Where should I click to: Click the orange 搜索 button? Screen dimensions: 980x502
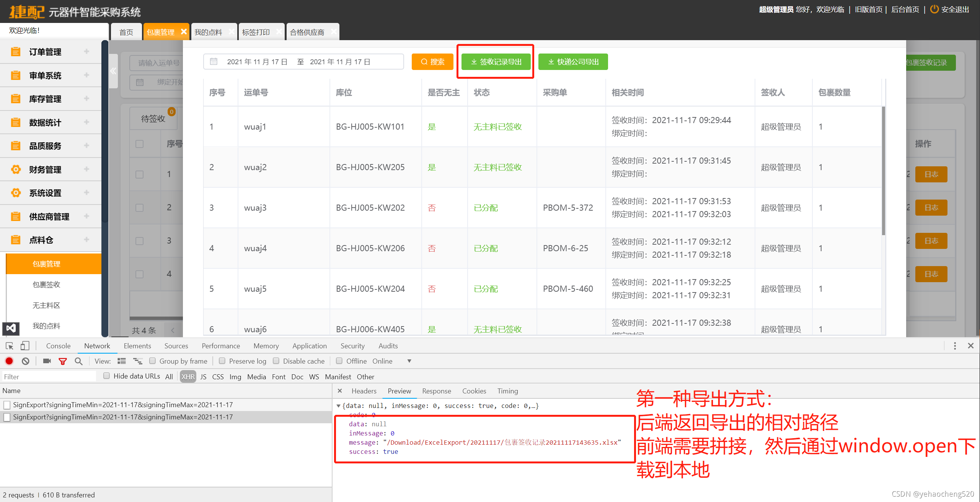pos(432,62)
